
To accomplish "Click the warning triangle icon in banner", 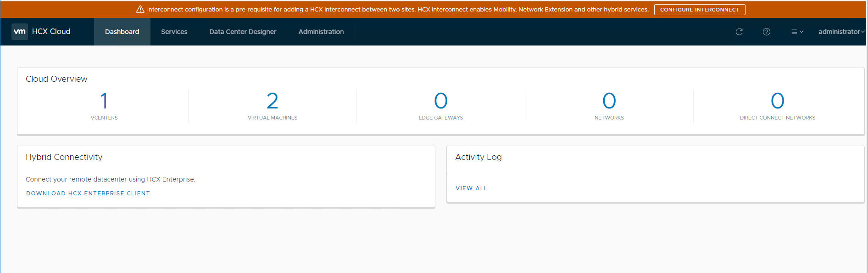I will (140, 10).
